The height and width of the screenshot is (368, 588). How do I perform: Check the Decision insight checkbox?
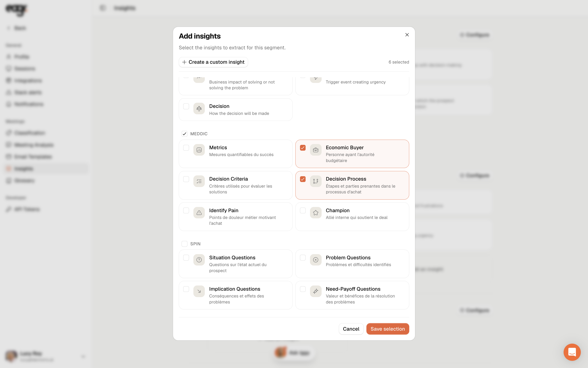186,106
